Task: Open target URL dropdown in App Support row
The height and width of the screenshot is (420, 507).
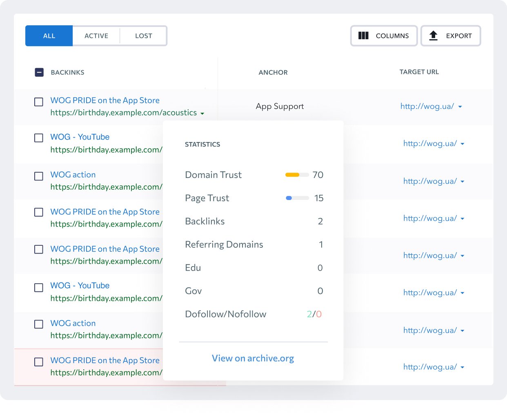Action: click(460, 107)
